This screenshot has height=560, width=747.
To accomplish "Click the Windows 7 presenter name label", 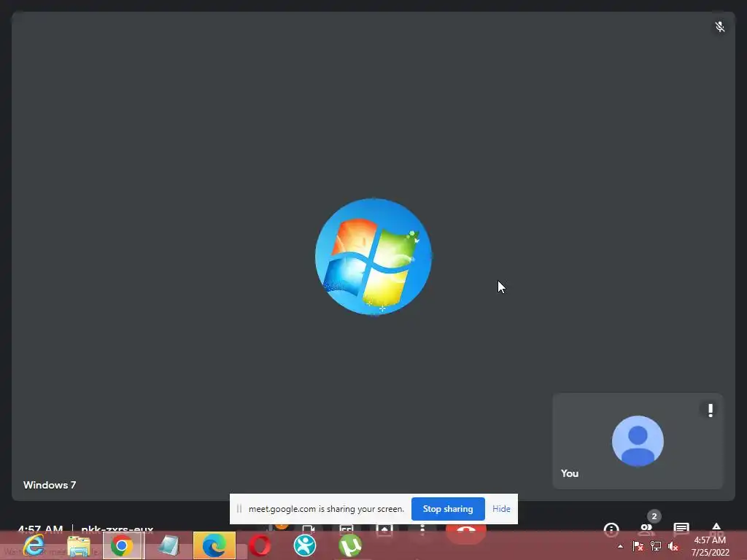I will [50, 485].
